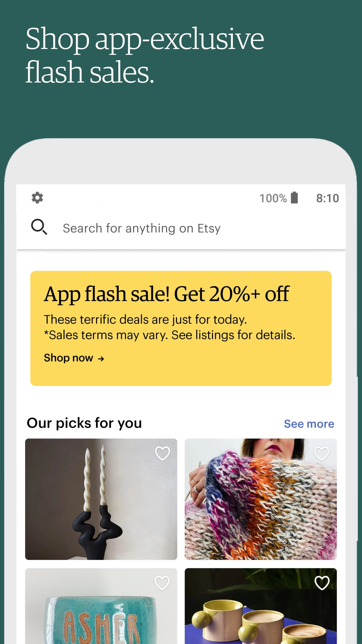This screenshot has height=644, width=362.
Task: Open the chunky knit blanket listing image
Action: [261, 499]
